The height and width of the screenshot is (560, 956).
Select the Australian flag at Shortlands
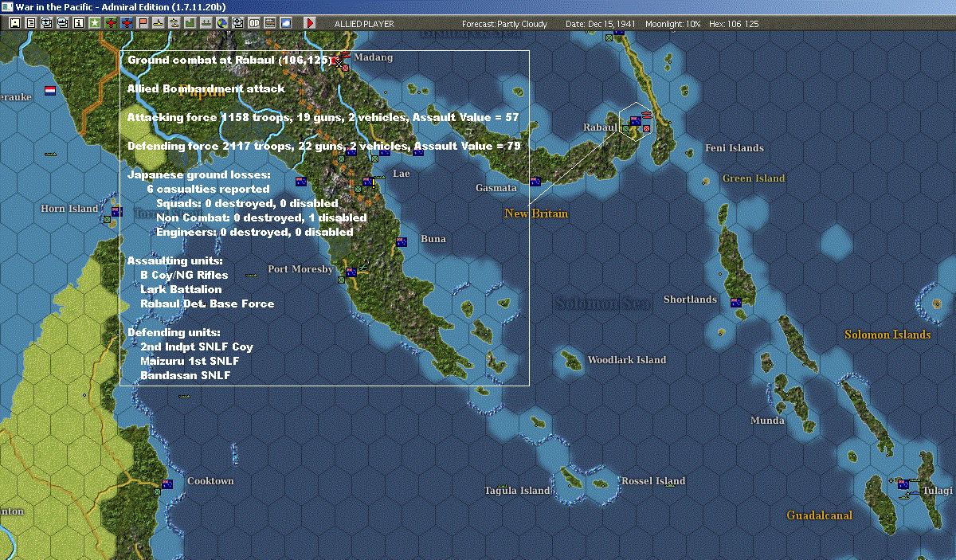(736, 302)
